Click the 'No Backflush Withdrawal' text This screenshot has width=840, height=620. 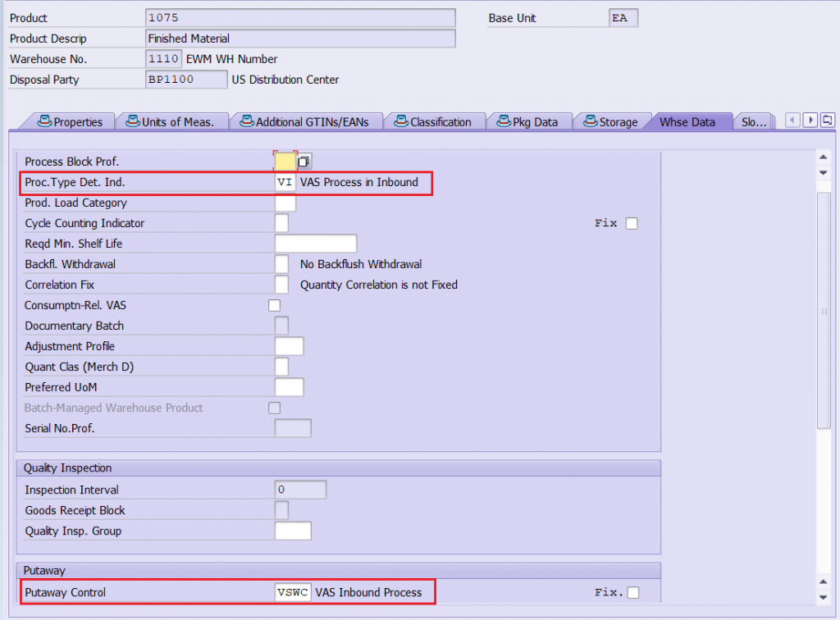(361, 264)
